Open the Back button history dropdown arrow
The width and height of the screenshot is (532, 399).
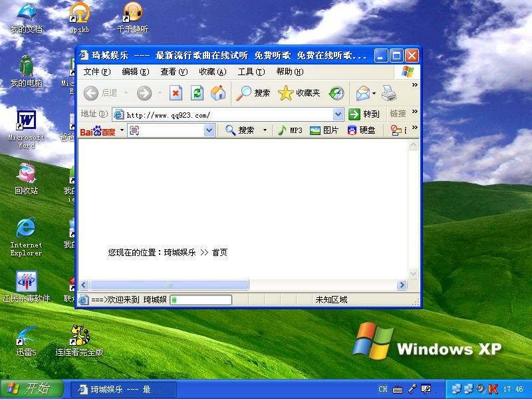point(126,93)
